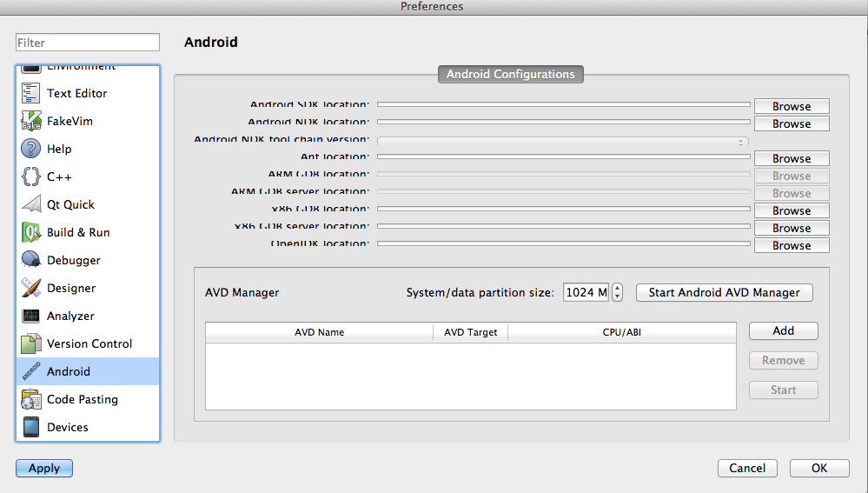Image resolution: width=868 pixels, height=493 pixels.
Task: Click Start Android AVD Manager button
Action: pyautogui.click(x=724, y=292)
